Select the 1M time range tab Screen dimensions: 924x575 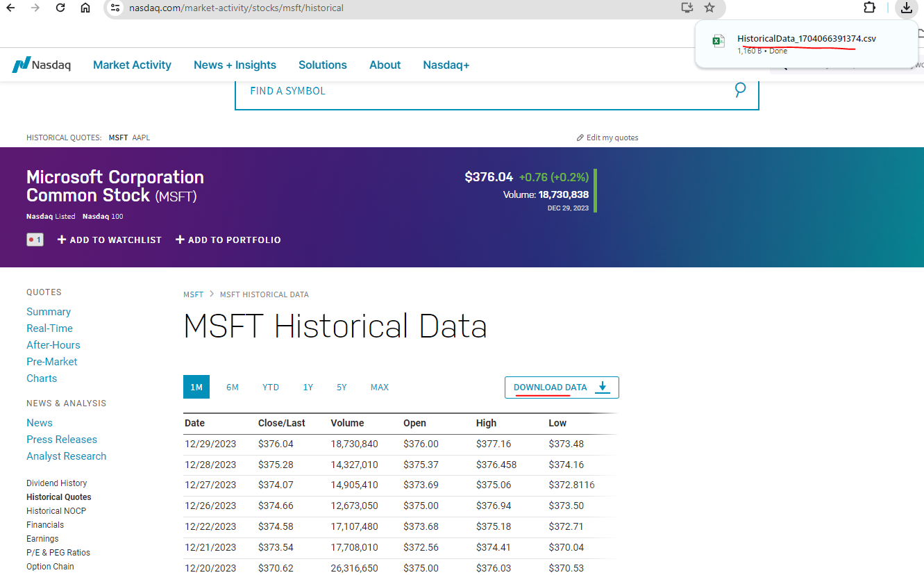pyautogui.click(x=196, y=387)
